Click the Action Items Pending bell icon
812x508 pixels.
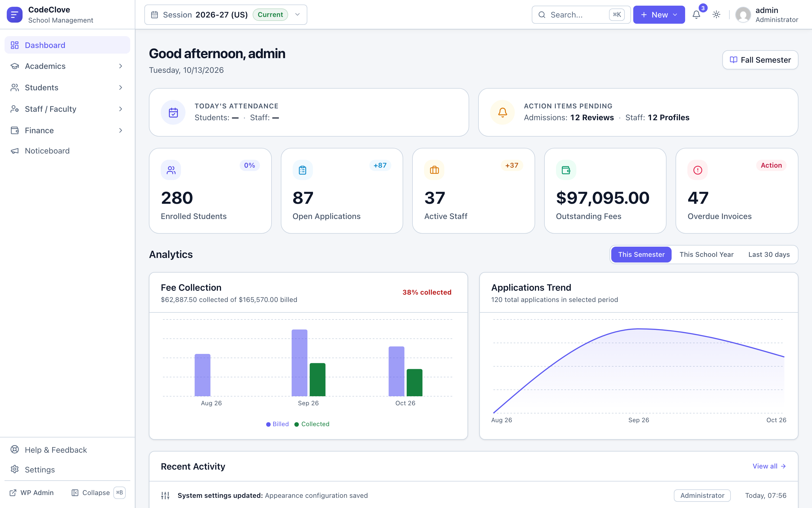tap(502, 113)
